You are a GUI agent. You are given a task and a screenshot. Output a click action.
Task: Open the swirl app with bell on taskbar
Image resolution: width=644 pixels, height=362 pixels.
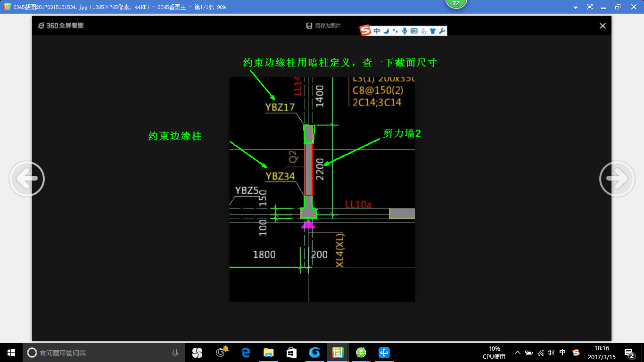[221, 352]
